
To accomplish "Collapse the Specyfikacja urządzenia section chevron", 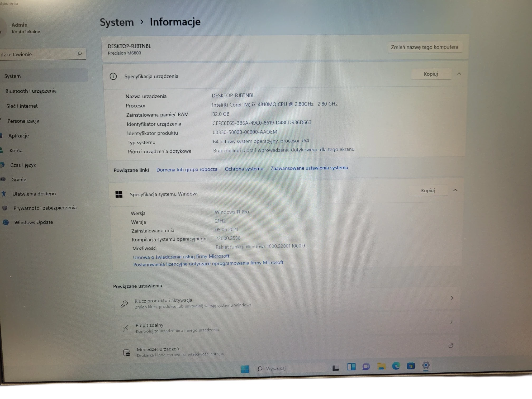I will pos(459,74).
